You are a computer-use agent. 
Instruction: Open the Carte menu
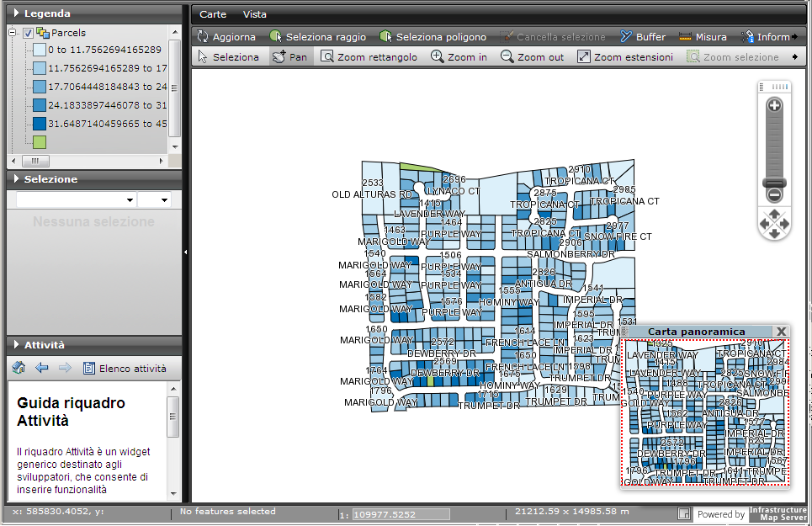coord(213,14)
